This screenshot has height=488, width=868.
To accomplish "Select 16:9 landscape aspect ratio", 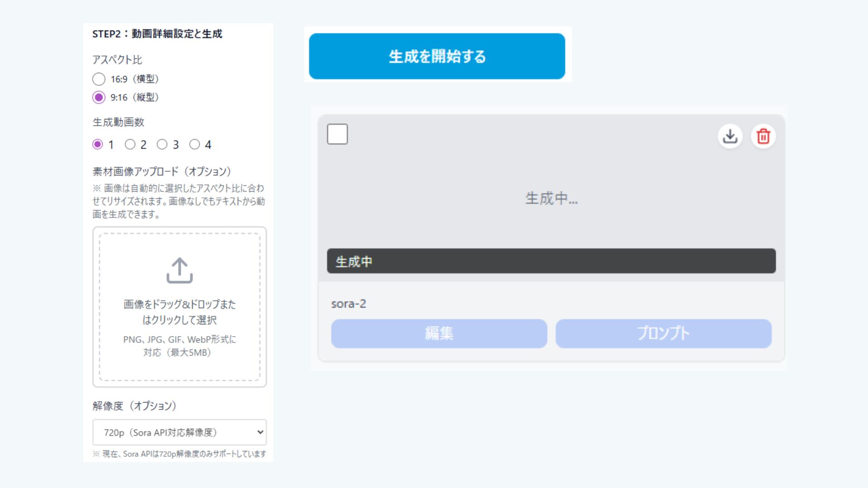I will click(x=99, y=79).
